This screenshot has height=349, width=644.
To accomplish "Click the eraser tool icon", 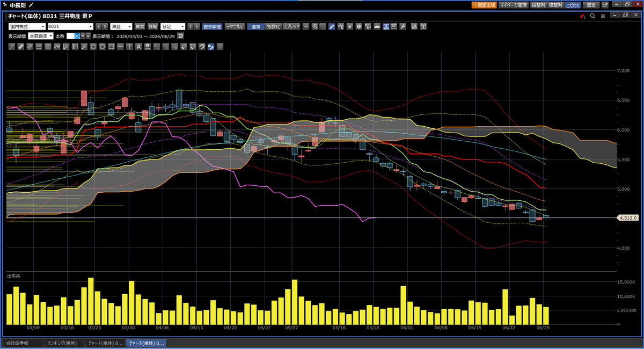I will click(184, 47).
